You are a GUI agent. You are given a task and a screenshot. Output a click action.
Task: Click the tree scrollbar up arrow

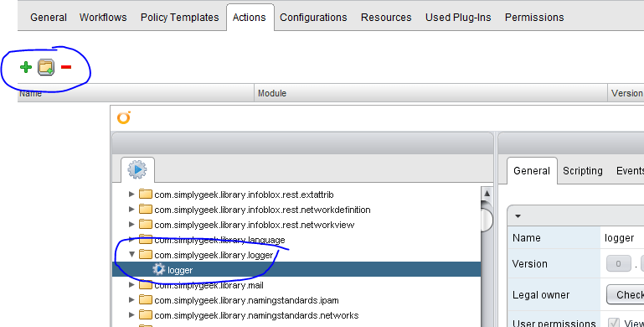[x=487, y=194]
